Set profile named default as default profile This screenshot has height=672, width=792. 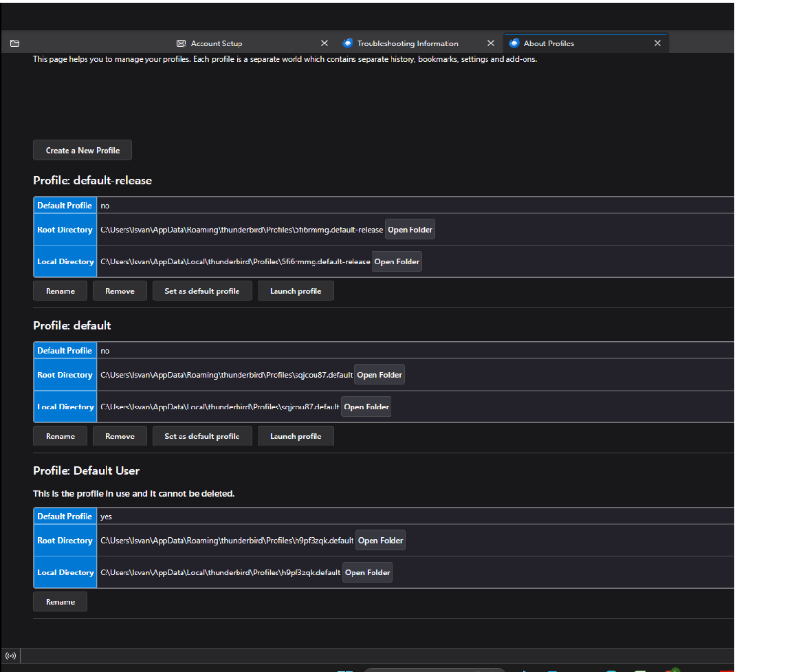202,436
